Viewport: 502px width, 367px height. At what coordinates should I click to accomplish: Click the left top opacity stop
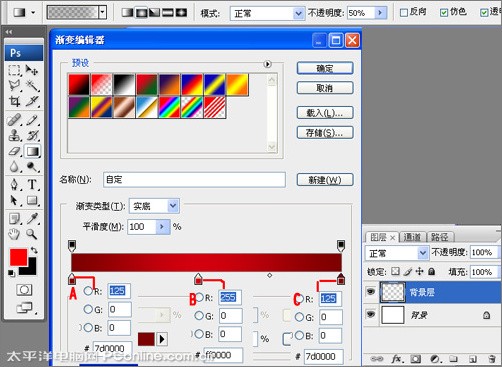[x=72, y=246]
